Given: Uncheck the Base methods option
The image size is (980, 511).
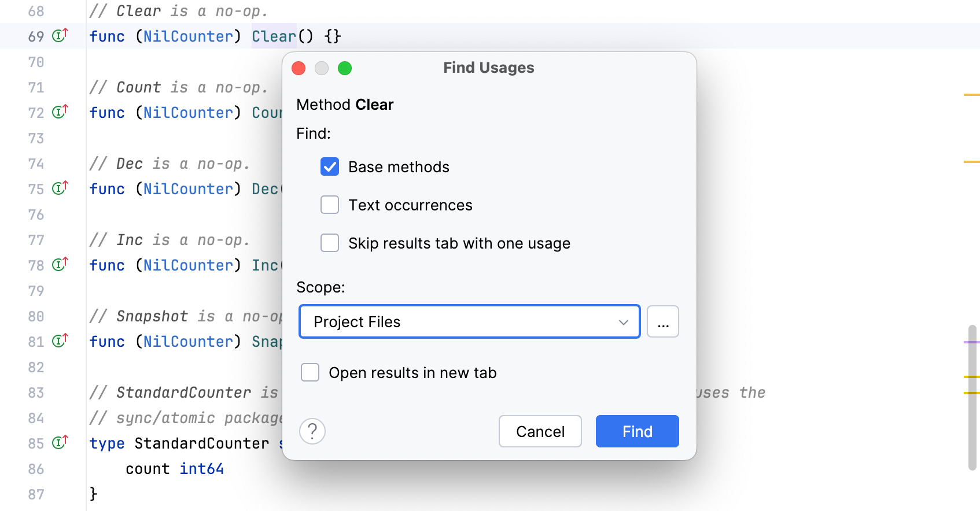Looking at the screenshot, I should (x=330, y=166).
